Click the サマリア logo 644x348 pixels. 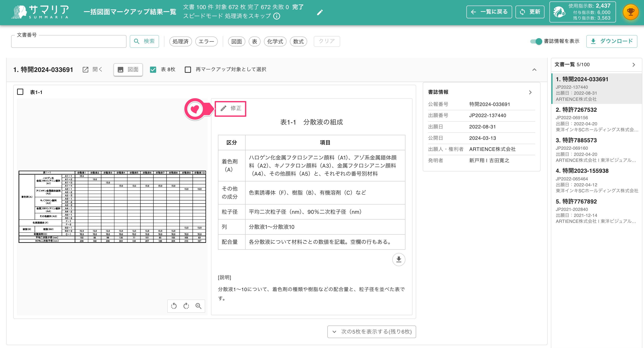[x=40, y=12]
